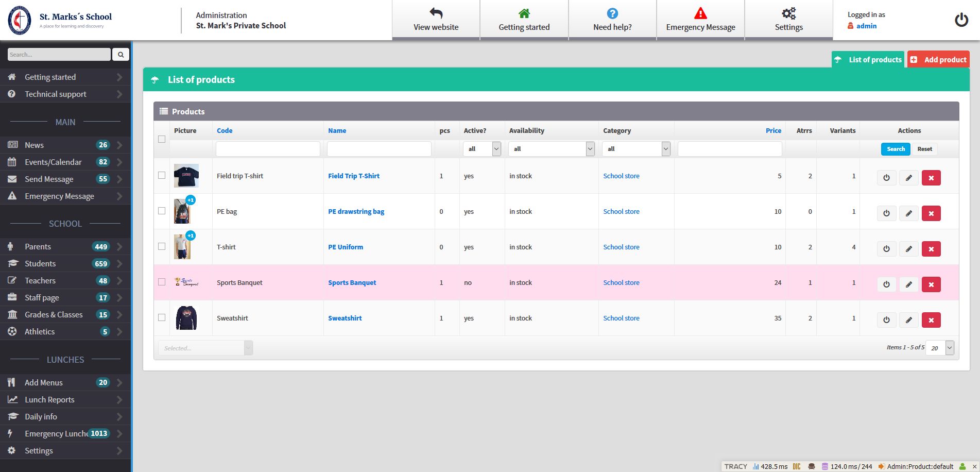
Task: Tick the select-all checkbox in table header
Action: coord(162,139)
